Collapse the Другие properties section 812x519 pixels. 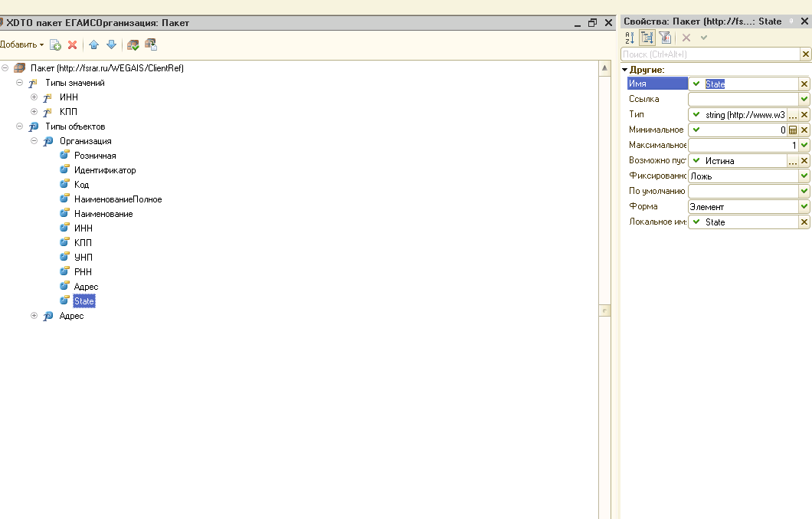[x=625, y=70]
